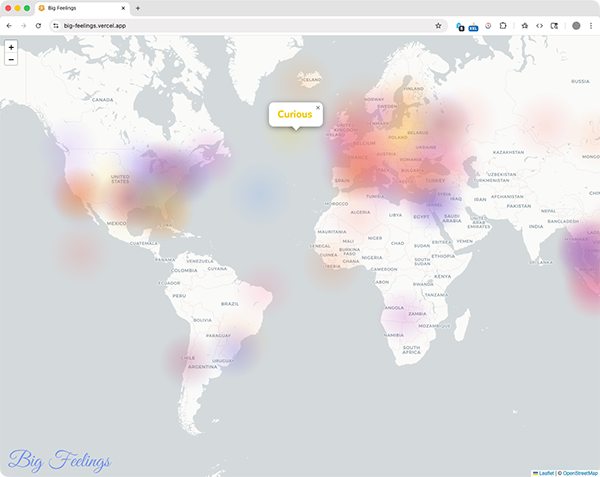Open the browser profile avatar
The image size is (600, 477).
pos(576,25)
